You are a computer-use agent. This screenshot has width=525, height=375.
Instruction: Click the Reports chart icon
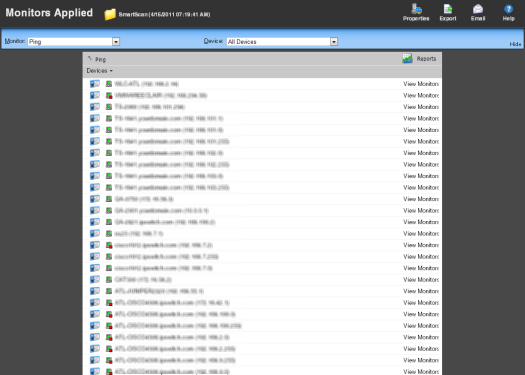(407, 59)
